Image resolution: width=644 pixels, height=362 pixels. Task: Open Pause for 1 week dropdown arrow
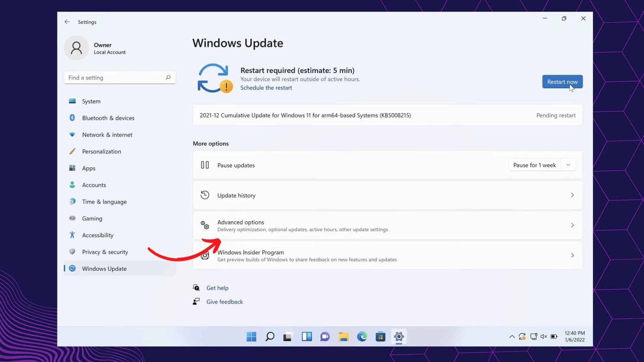(568, 165)
